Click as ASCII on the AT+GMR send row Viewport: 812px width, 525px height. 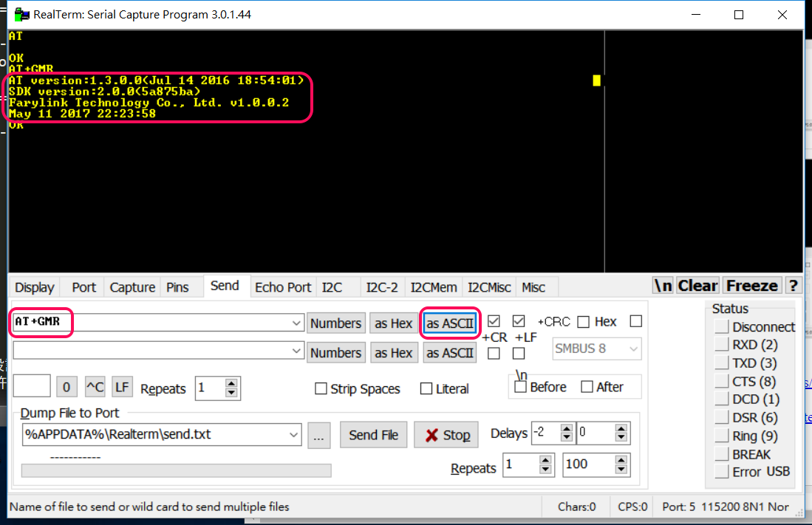click(449, 323)
